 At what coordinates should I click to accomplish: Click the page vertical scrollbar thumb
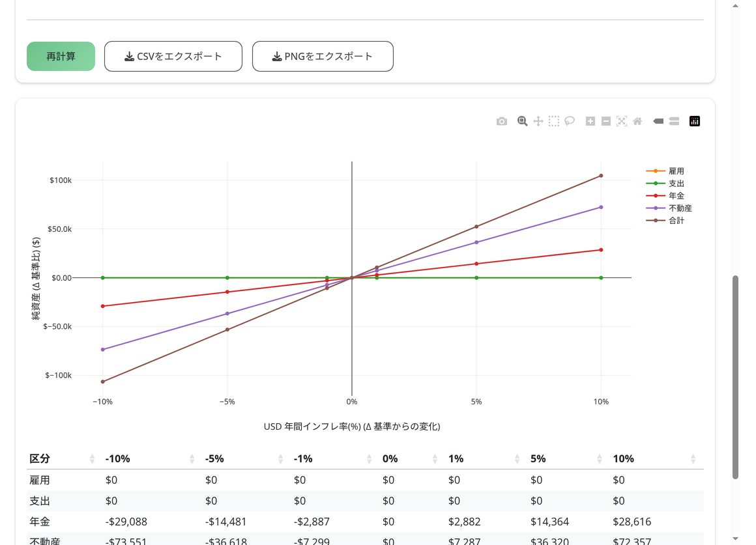tap(735, 377)
